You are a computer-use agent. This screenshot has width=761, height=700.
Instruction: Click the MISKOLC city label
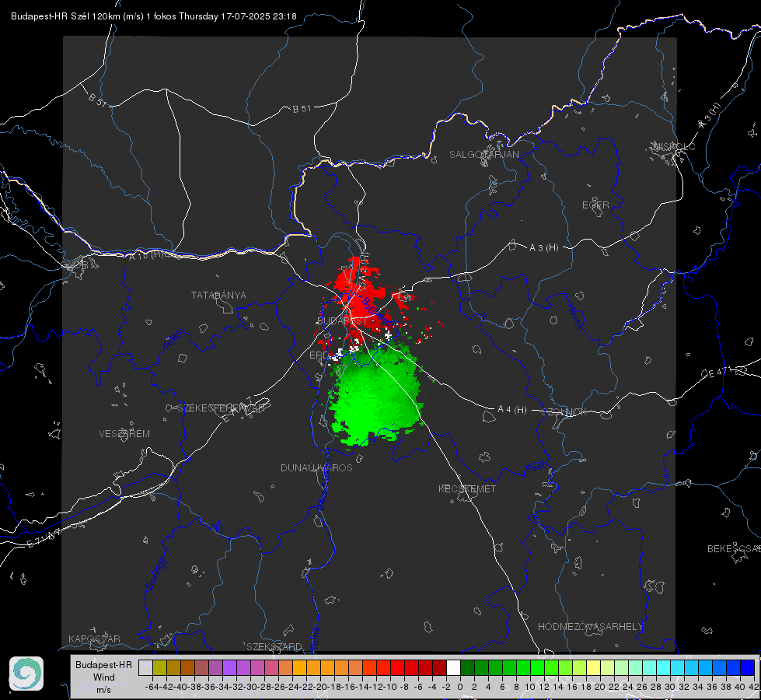tap(674, 147)
